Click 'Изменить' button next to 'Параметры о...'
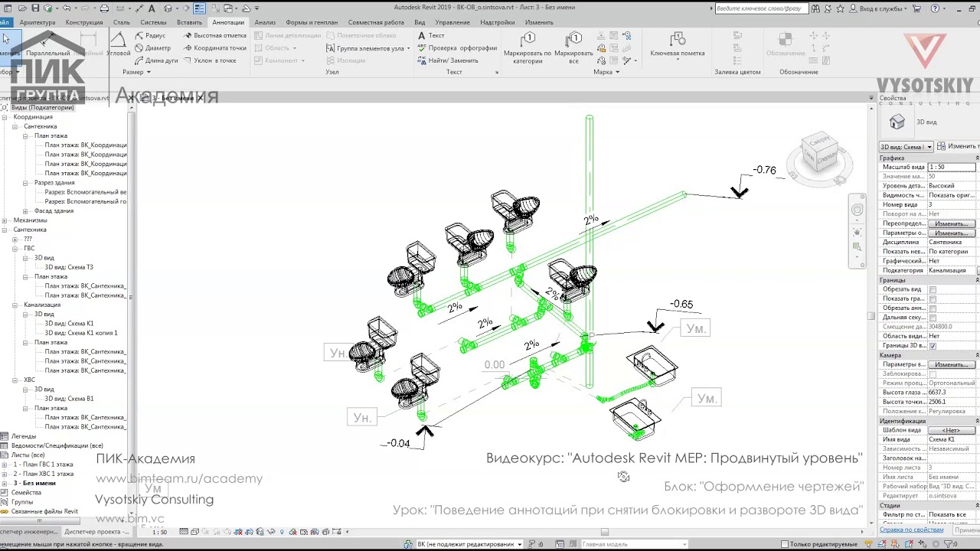Image resolution: width=980 pixels, height=551 pixels. click(x=952, y=233)
